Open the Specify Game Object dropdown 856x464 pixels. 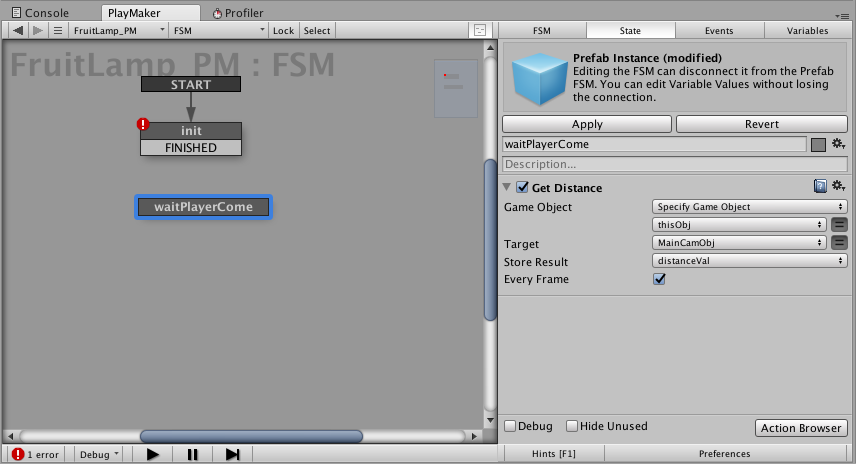pos(750,206)
